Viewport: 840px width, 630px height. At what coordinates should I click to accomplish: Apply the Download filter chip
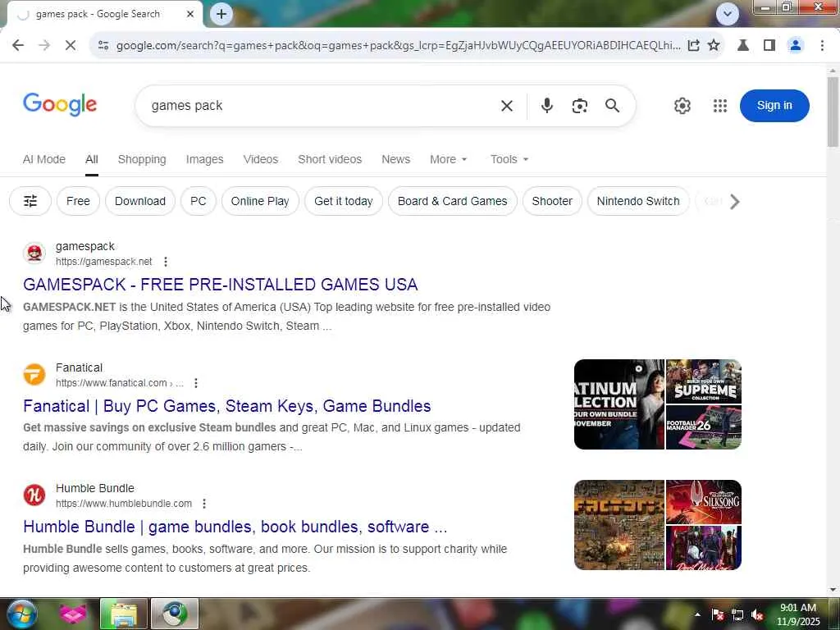coord(139,202)
